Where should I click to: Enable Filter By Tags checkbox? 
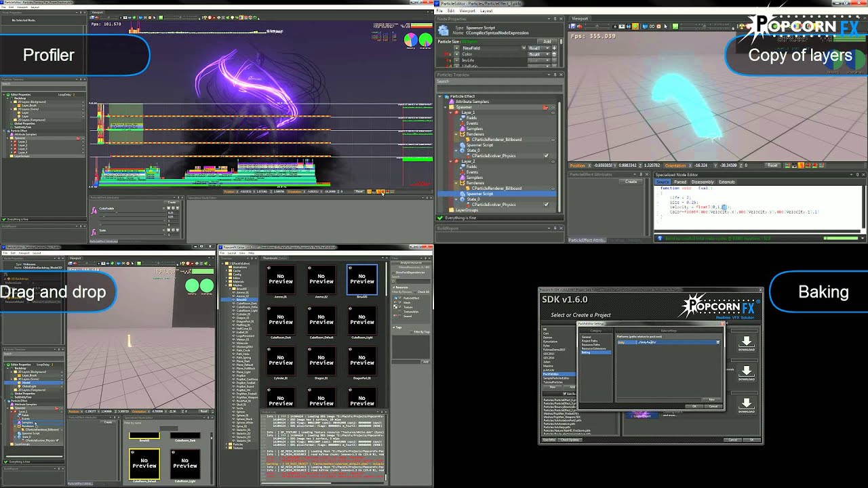[x=412, y=332]
